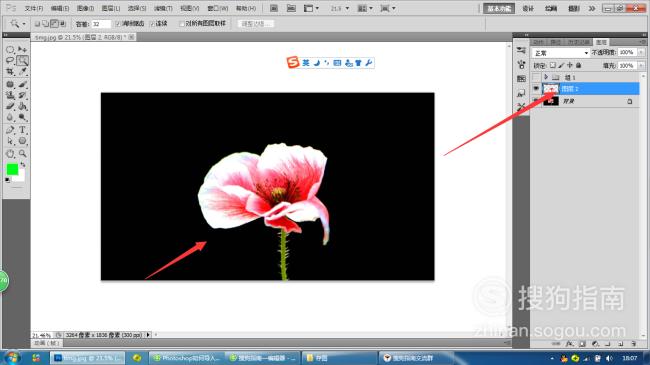Add layer style with fx icon
The height and width of the screenshot is (365, 650).
[x=570, y=344]
